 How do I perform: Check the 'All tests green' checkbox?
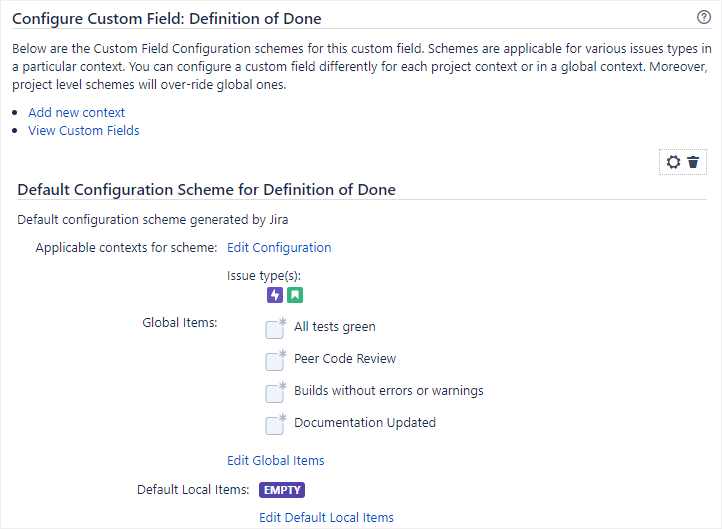pyautogui.click(x=274, y=329)
